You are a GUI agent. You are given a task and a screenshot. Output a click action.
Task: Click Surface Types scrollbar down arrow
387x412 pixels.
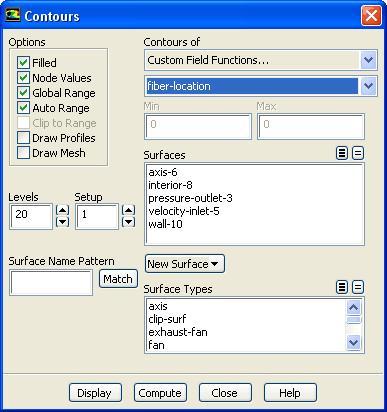coord(353,342)
